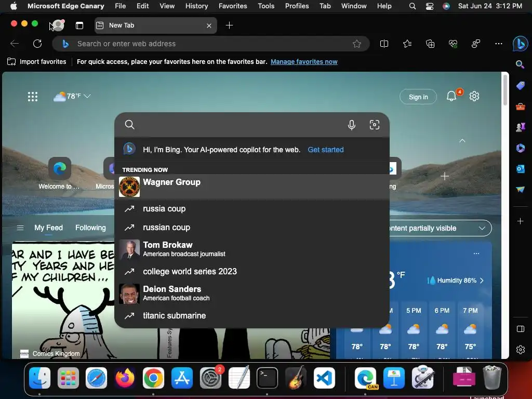Enable split screen icon in toolbar

[384, 44]
